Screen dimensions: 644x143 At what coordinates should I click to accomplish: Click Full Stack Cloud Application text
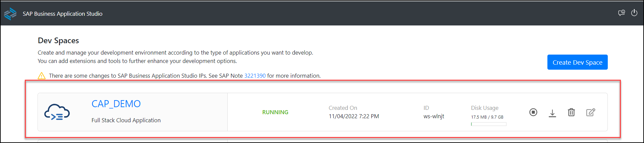[x=126, y=120]
